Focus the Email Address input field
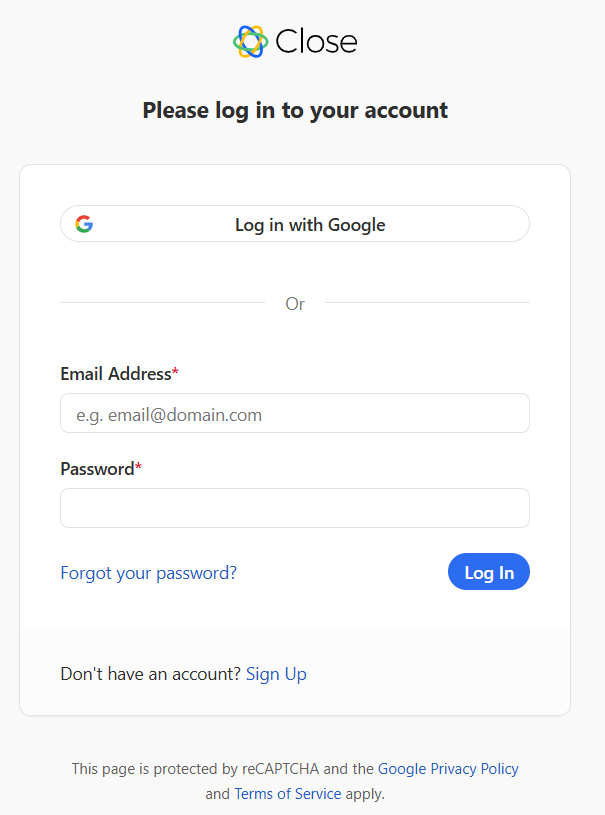The height and width of the screenshot is (815, 605). click(295, 413)
